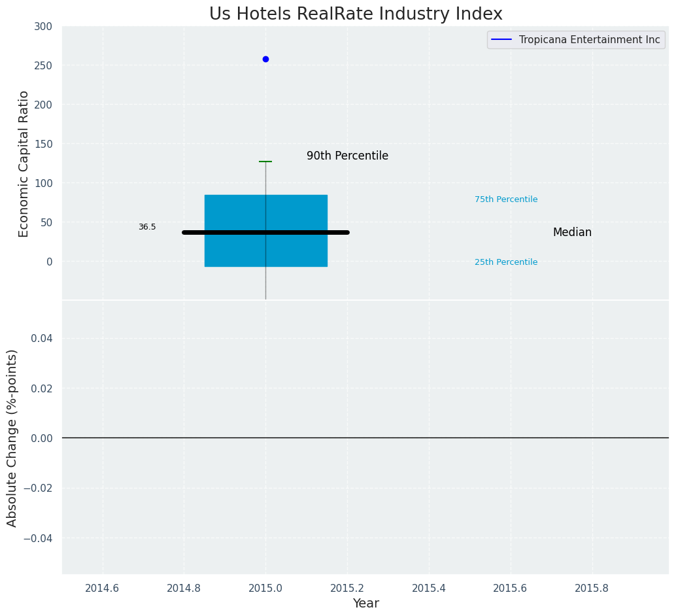Viewport: 676px width, 616px height.
Task: Click the 2015.4 x-axis tick label
Action: (429, 588)
